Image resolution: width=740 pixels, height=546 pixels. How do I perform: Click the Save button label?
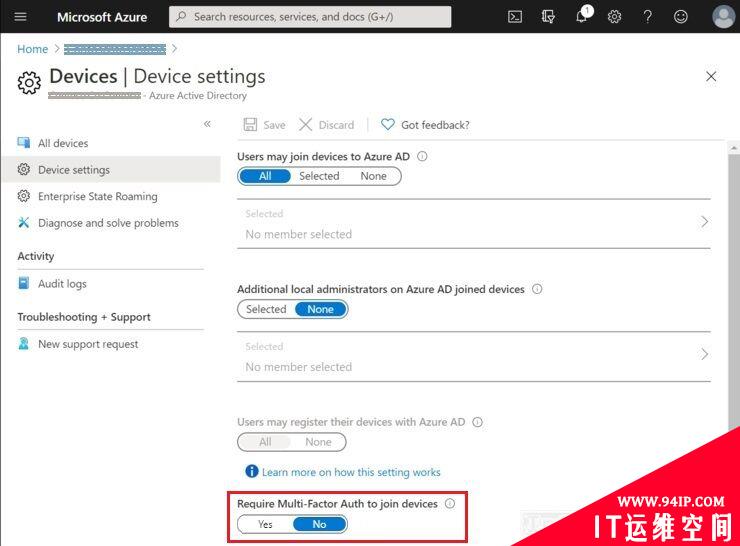[x=274, y=125]
